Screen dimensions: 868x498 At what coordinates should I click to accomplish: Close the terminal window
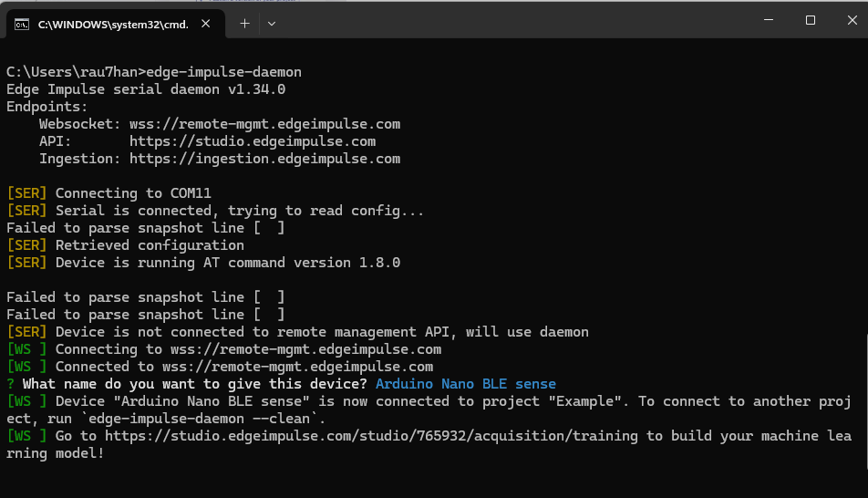[851, 20]
